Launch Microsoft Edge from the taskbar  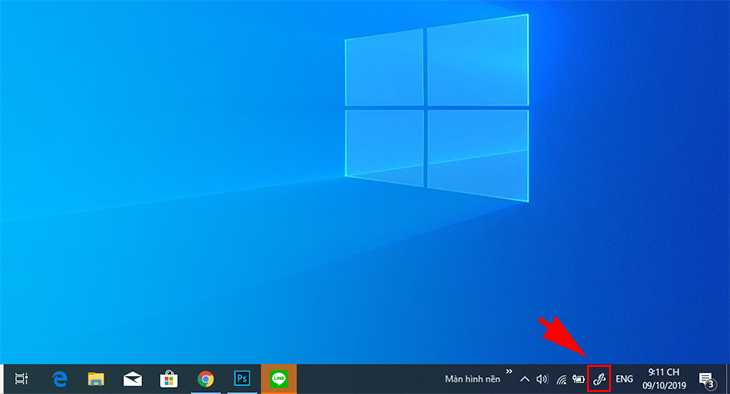60,379
